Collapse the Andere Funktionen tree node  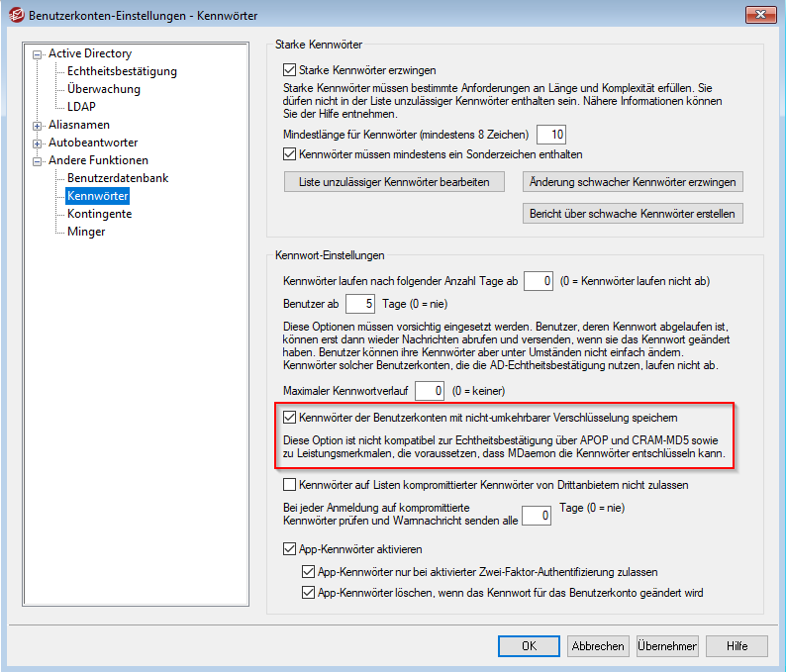(x=38, y=161)
